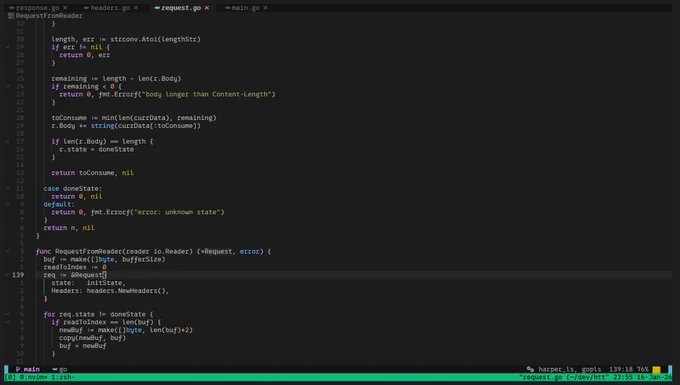Screen dimensions: 680x385
Task: Click the tmux pane title "request.go (~/dev/htt"
Action: click(564, 377)
